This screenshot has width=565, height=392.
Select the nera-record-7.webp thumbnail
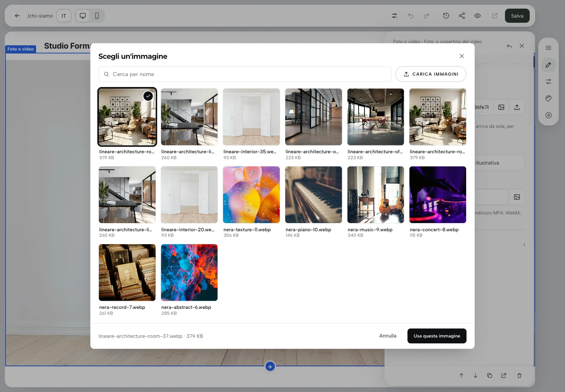point(127,272)
